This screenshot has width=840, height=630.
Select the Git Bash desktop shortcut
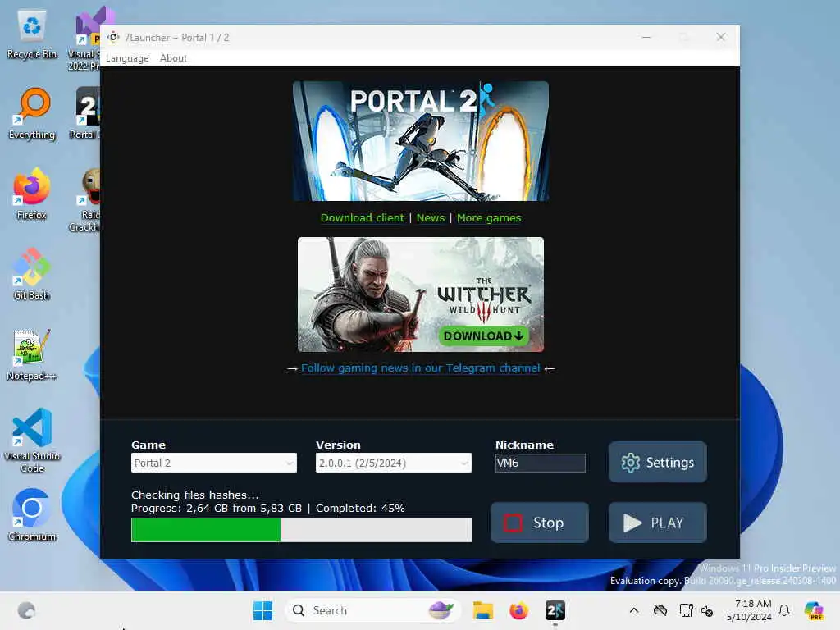32,274
